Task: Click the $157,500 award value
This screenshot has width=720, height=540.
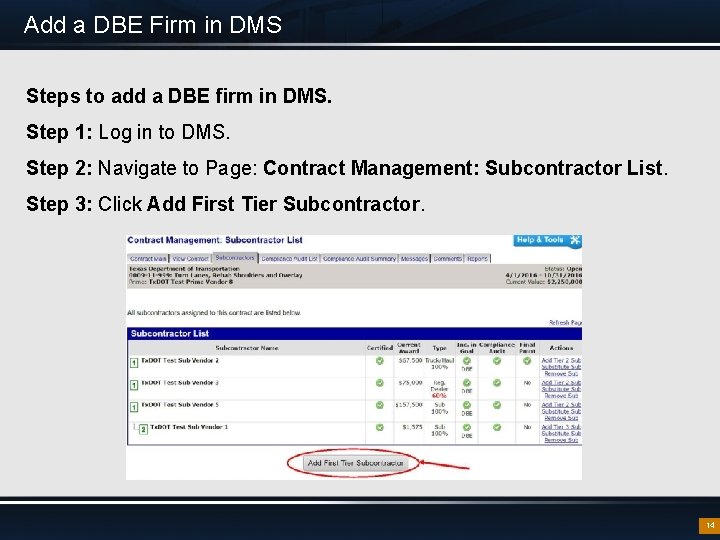Action: point(409,405)
